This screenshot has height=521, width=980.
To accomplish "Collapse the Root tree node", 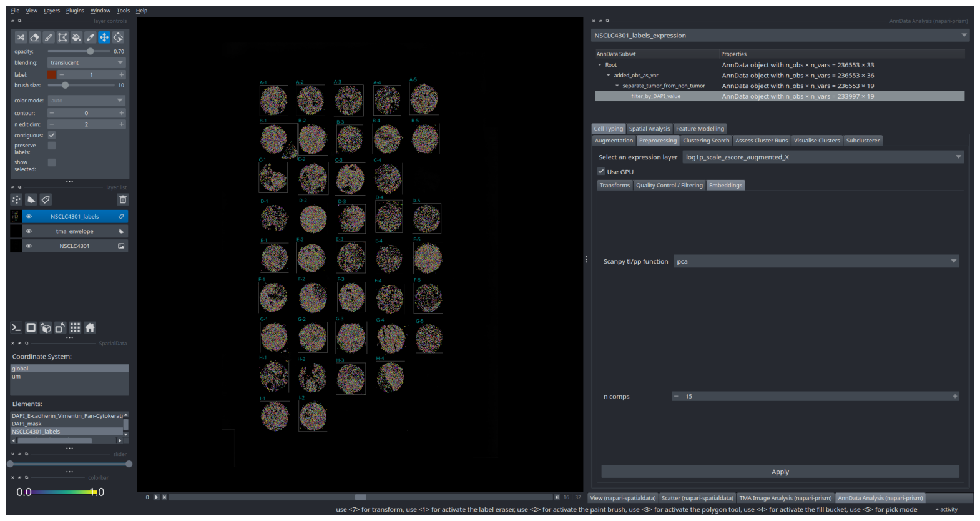I will click(x=600, y=65).
